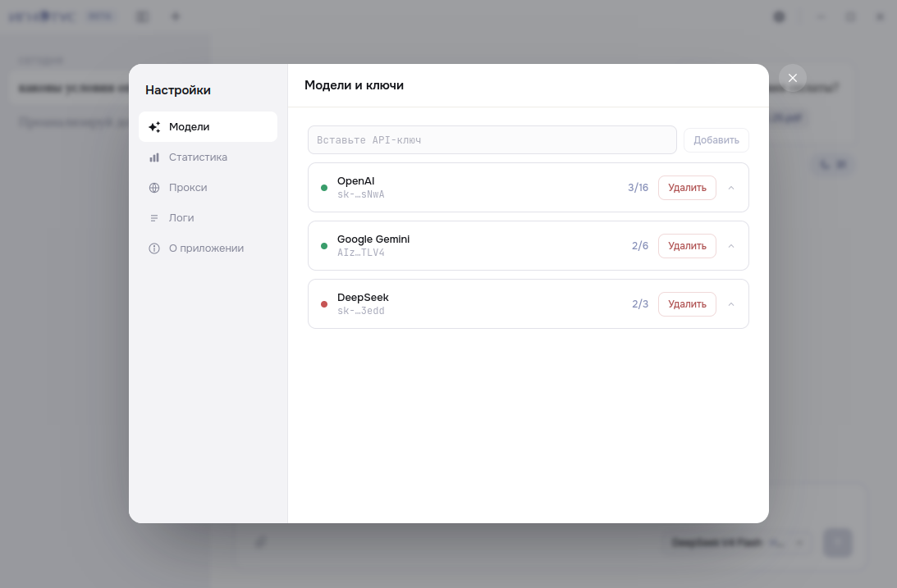
Task: Click the Добавить button
Action: (x=716, y=140)
